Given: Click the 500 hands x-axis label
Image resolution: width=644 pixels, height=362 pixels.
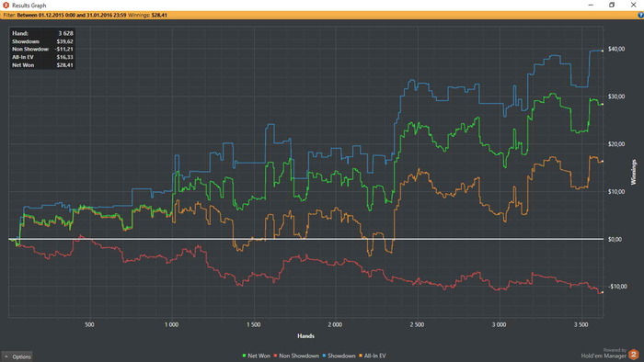Looking at the screenshot, I should pos(89,324).
